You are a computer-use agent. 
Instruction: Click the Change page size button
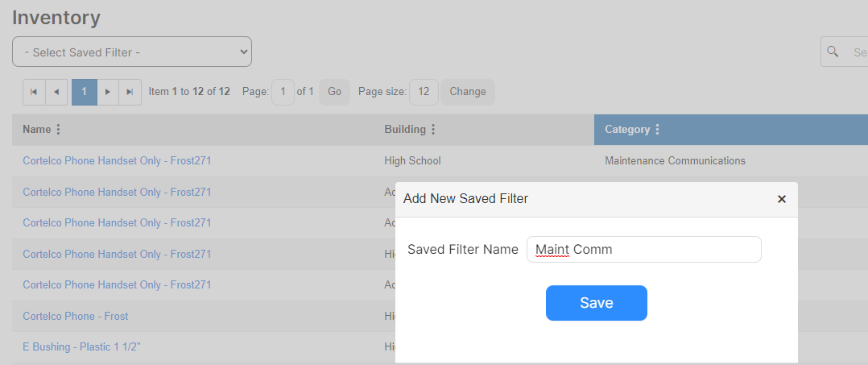coord(468,92)
